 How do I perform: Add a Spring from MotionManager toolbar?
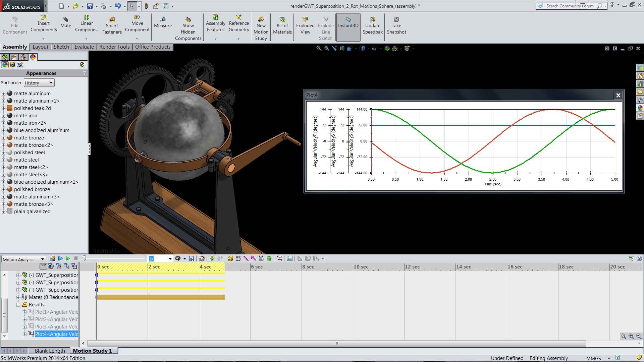[x=238, y=258]
